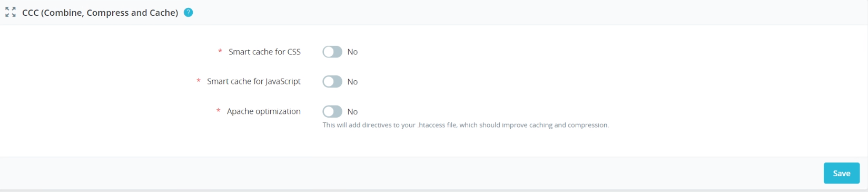Click the fullscreen expand icon beside CCC title
This screenshot has height=192, width=868.
[x=11, y=12]
